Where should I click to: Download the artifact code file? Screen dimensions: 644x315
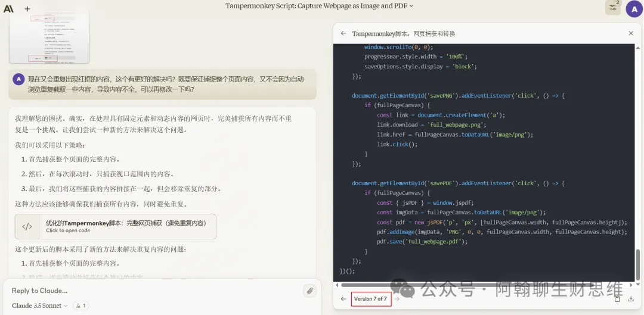(631, 298)
